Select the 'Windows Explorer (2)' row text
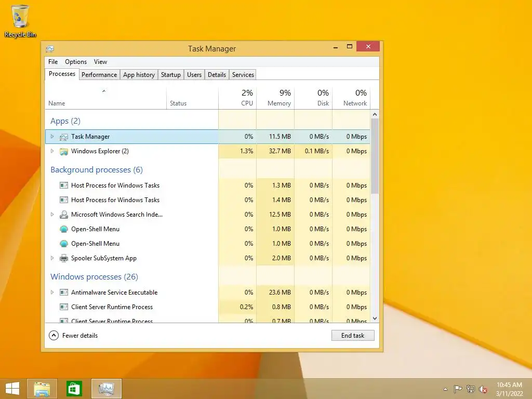 coord(100,151)
